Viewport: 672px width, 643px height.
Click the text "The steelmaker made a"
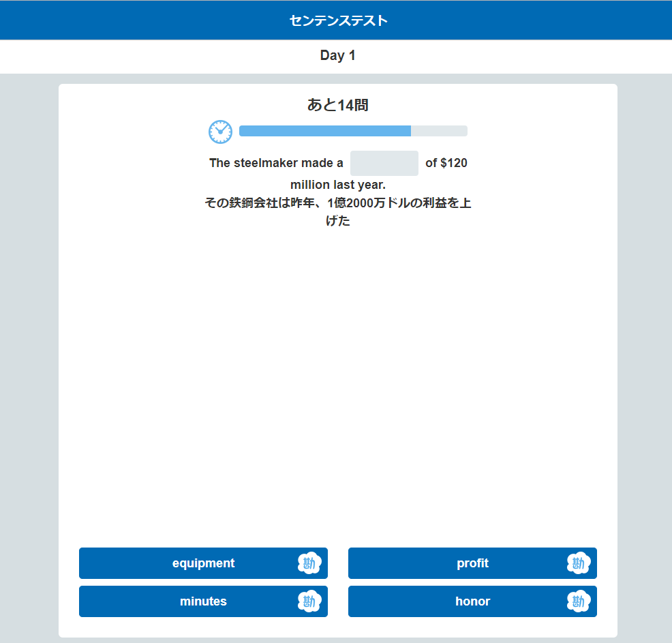click(276, 164)
